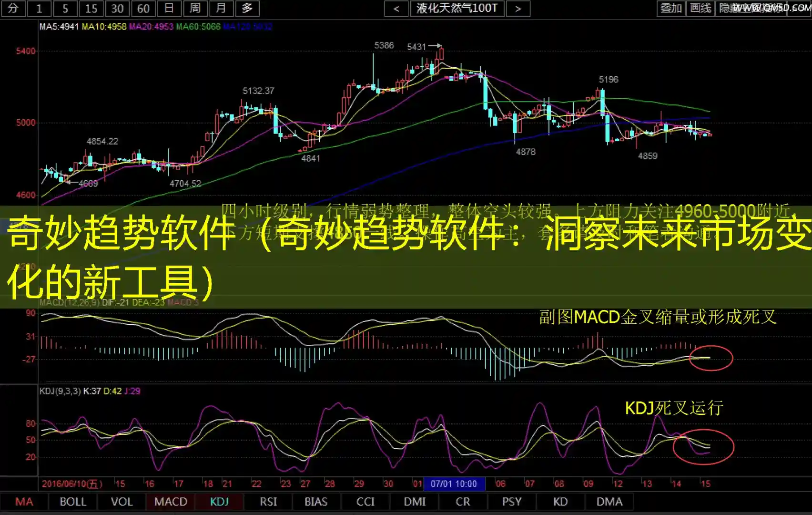Select the PSY indicator tab
This screenshot has height=515, width=812.
512,502
